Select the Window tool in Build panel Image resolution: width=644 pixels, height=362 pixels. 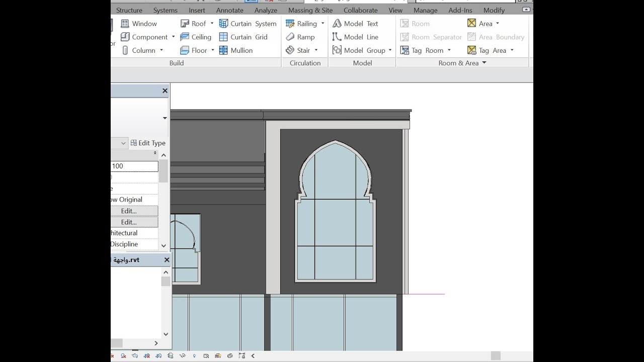click(x=139, y=24)
